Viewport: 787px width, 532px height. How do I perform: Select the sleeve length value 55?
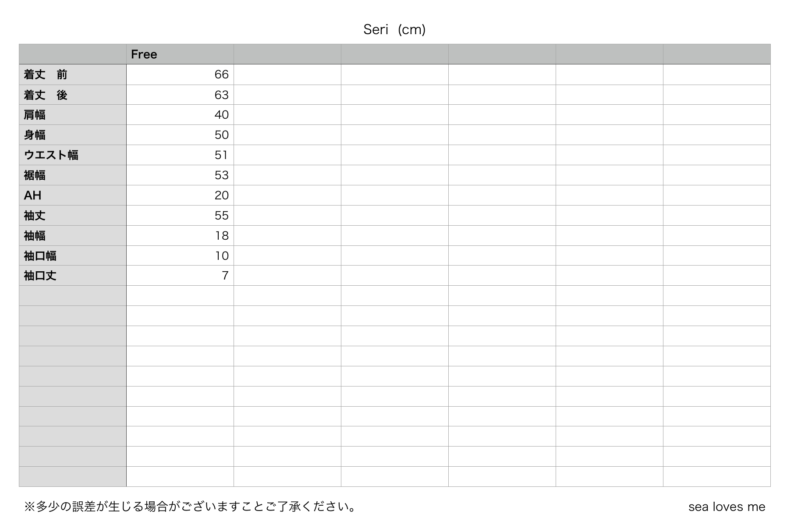(180, 216)
